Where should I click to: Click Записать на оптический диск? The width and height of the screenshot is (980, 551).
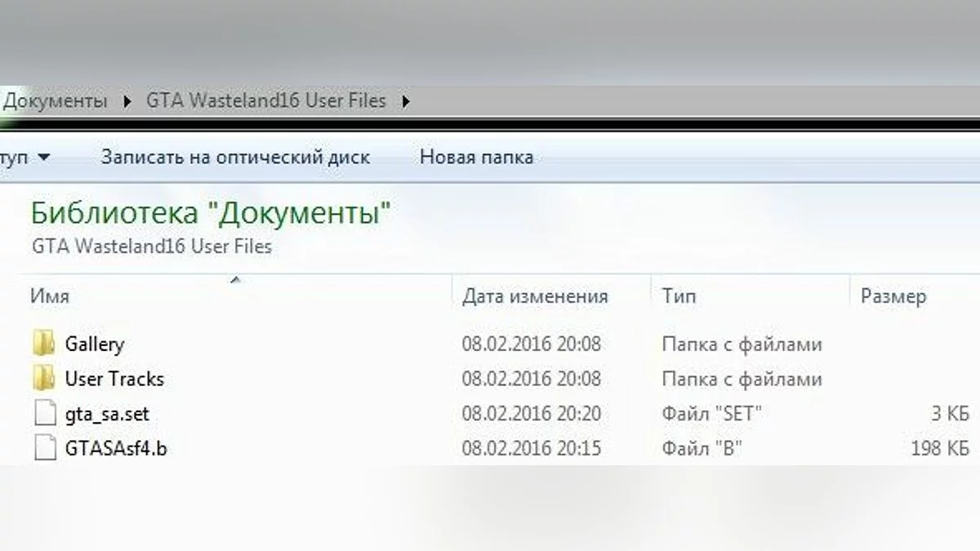235,157
